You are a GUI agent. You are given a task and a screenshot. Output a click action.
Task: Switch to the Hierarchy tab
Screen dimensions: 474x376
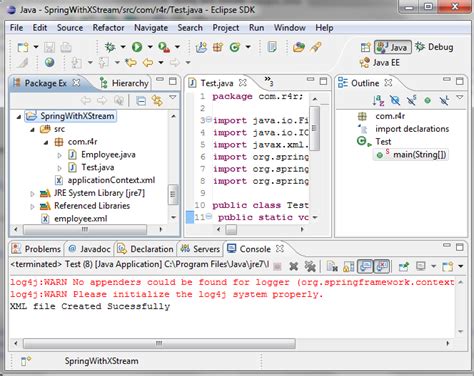pyautogui.click(x=124, y=83)
